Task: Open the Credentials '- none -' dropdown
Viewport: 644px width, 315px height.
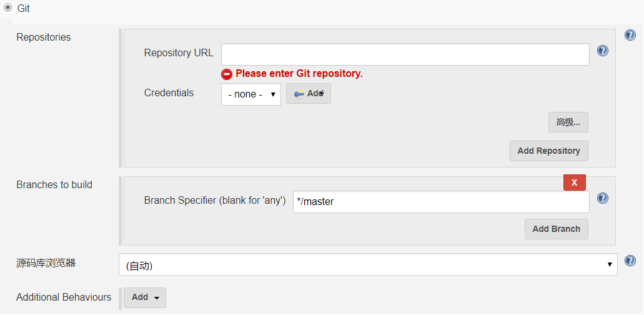Action: click(x=251, y=94)
